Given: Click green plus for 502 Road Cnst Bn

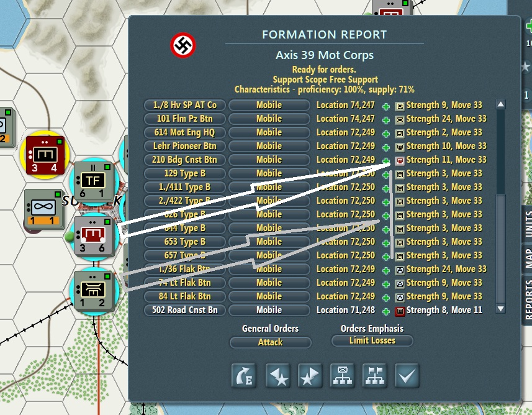Looking at the screenshot, I should [385, 311].
